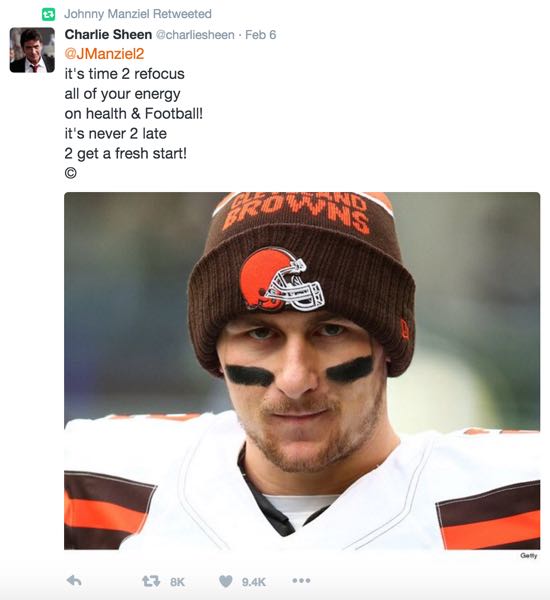View the 8K retweet count
The width and height of the screenshot is (550, 600).
click(177, 582)
